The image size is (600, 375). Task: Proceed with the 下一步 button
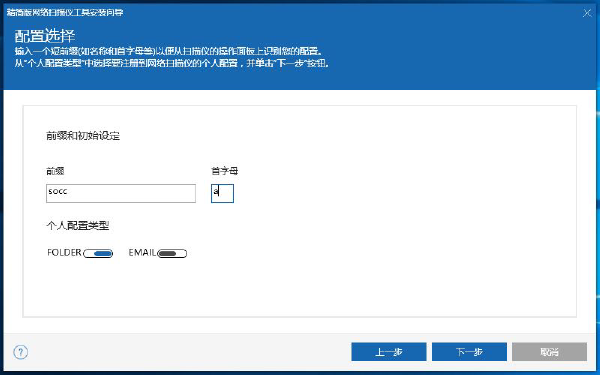coord(470,352)
